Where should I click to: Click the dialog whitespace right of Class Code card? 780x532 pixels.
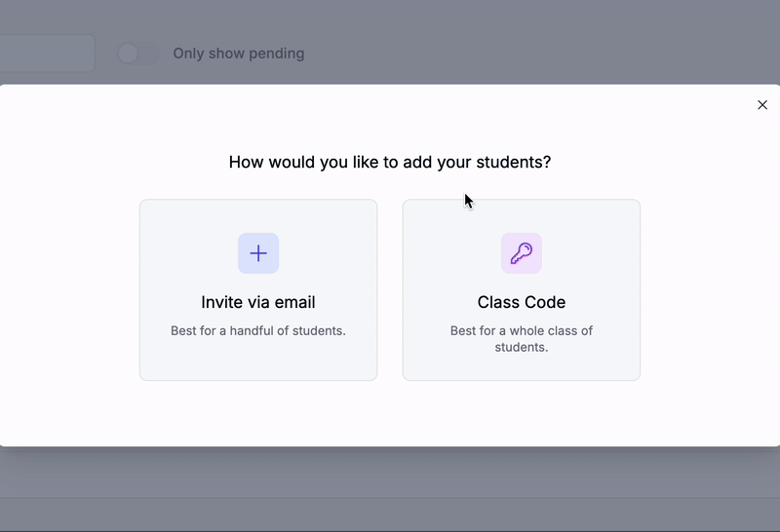[710, 289]
